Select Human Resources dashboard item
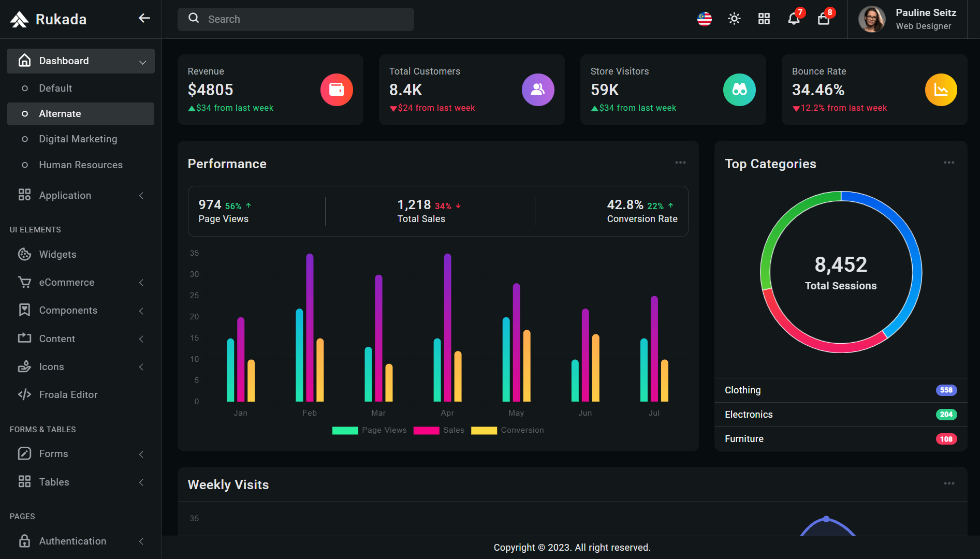Image resolution: width=980 pixels, height=559 pixels. pos(81,165)
